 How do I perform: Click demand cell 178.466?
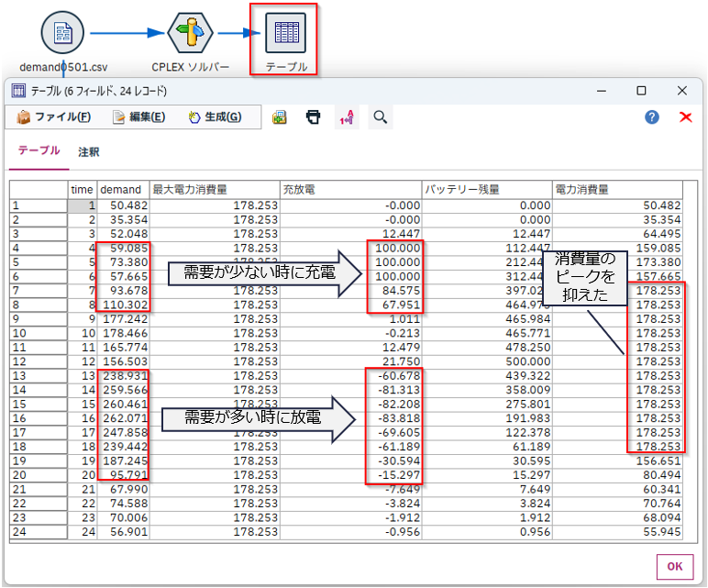[123, 333]
